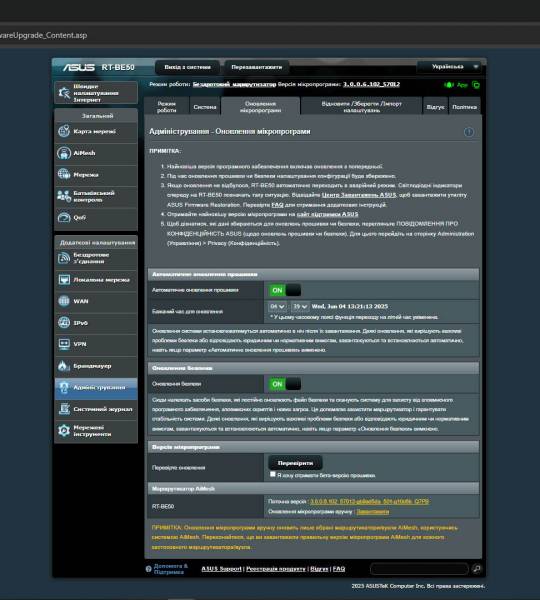Open the VPN settings icon

64,344
